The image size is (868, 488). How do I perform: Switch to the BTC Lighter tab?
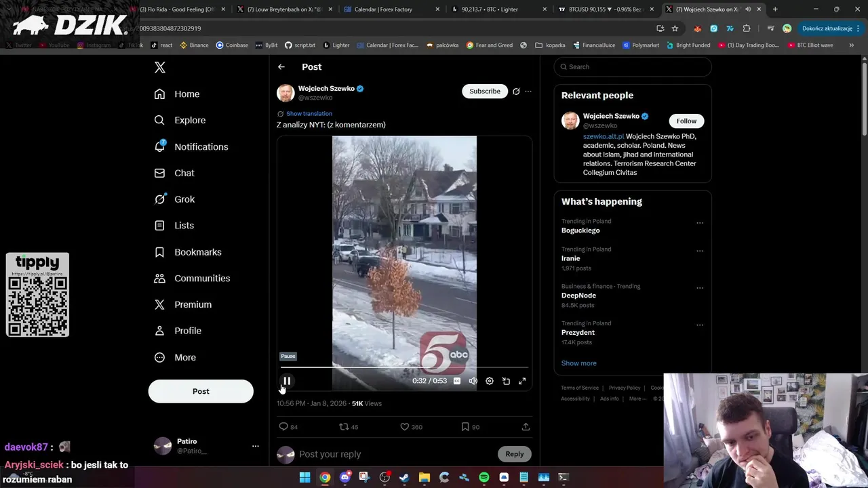tap(499, 9)
